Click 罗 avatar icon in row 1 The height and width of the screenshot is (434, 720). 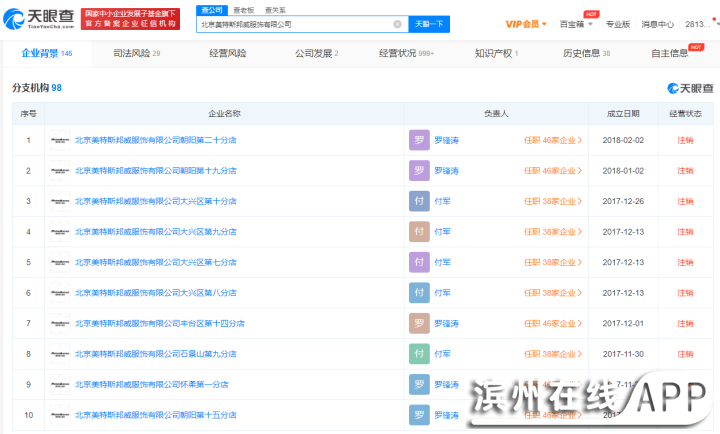pyautogui.click(x=419, y=140)
